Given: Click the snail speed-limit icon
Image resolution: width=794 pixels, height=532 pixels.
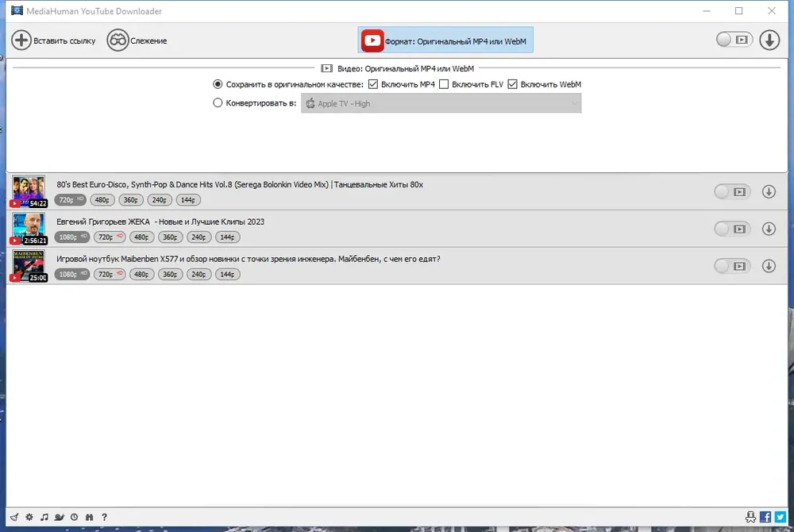Looking at the screenshot, I should (x=60, y=517).
